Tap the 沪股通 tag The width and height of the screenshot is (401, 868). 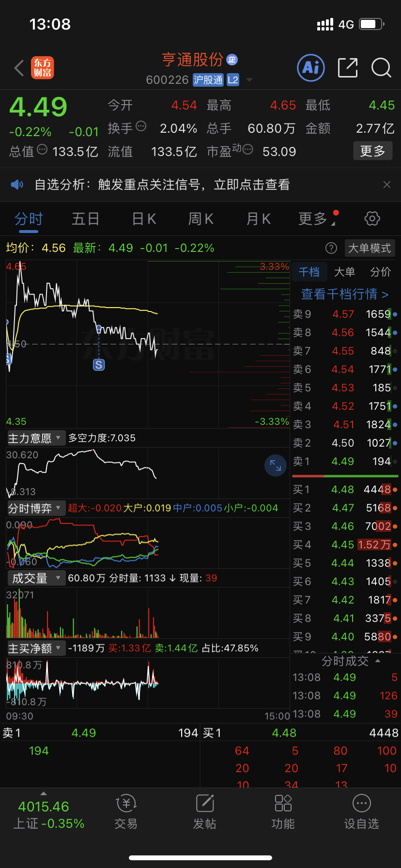[x=208, y=80]
